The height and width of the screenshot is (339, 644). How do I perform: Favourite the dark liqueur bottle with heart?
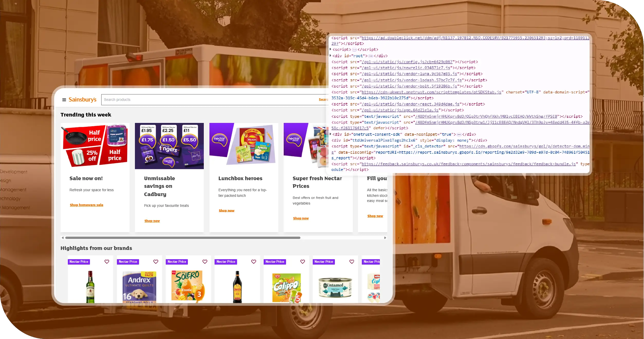pyautogui.click(x=254, y=261)
